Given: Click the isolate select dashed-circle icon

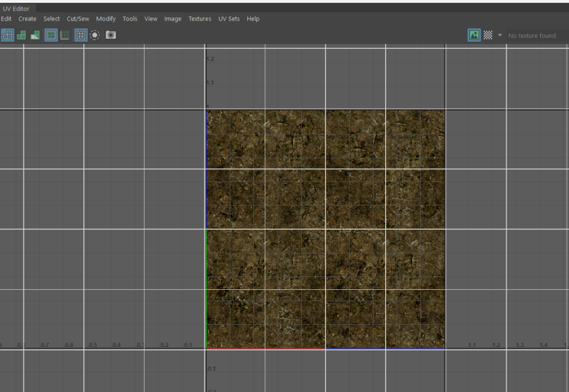Looking at the screenshot, I should tap(95, 35).
